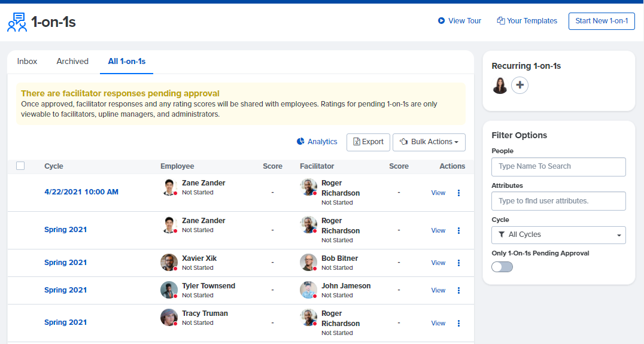The width and height of the screenshot is (644, 344).
Task: Click the filter funnel icon in Cycle dropdown
Action: (502, 235)
